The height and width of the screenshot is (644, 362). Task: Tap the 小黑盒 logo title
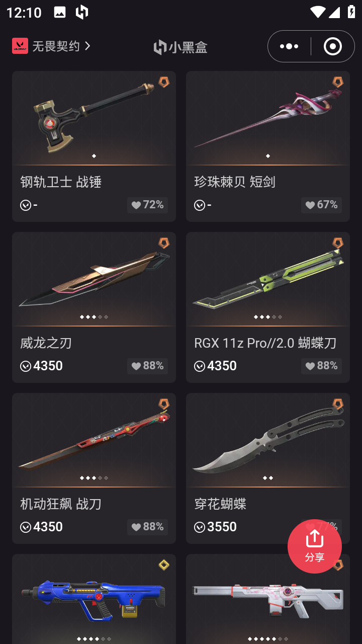(180, 47)
